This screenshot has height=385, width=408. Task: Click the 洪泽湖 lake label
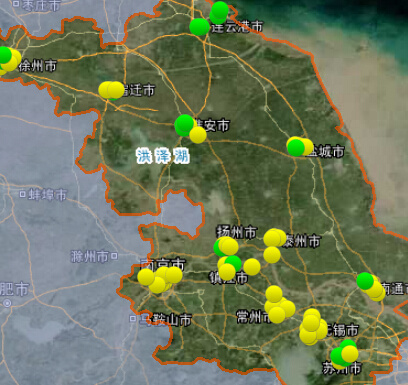coord(163,156)
